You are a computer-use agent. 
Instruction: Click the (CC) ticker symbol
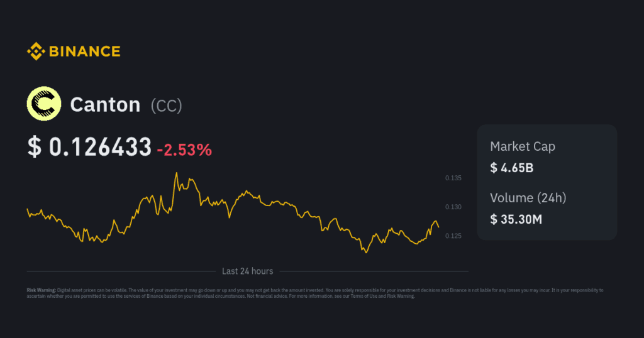[x=166, y=105]
